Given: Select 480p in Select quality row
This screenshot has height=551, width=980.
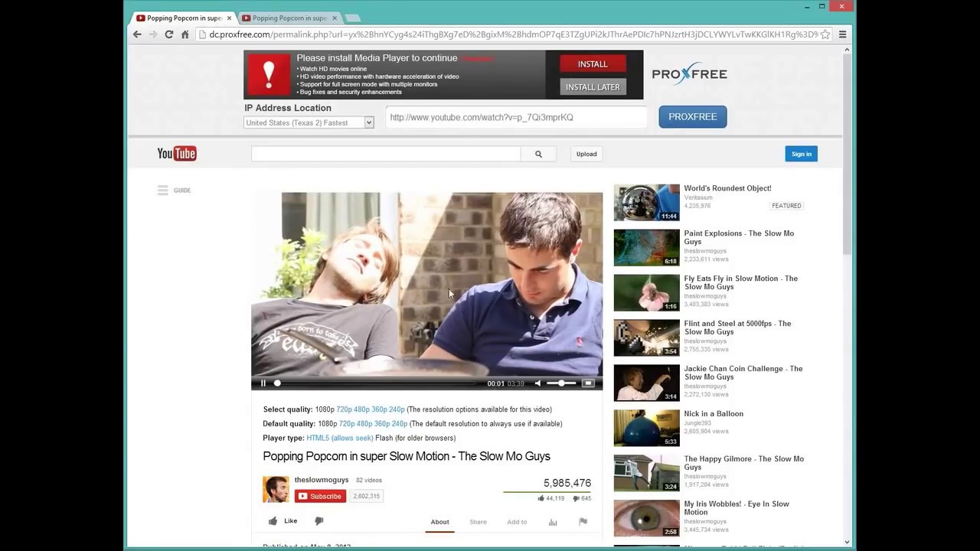Looking at the screenshot, I should (x=361, y=409).
